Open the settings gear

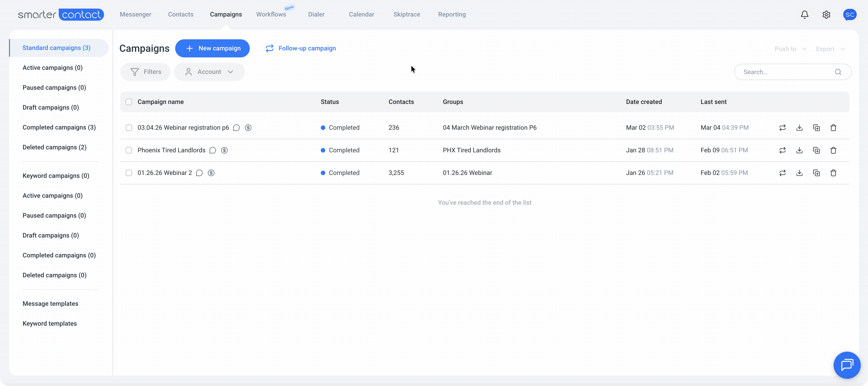(826, 14)
